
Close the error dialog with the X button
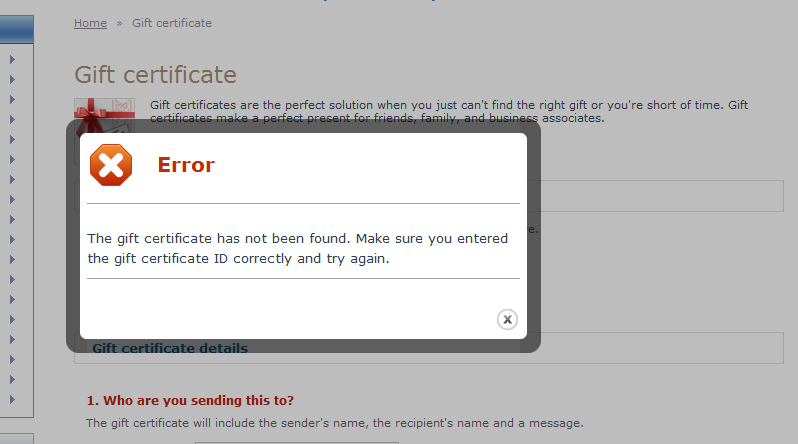tap(507, 319)
